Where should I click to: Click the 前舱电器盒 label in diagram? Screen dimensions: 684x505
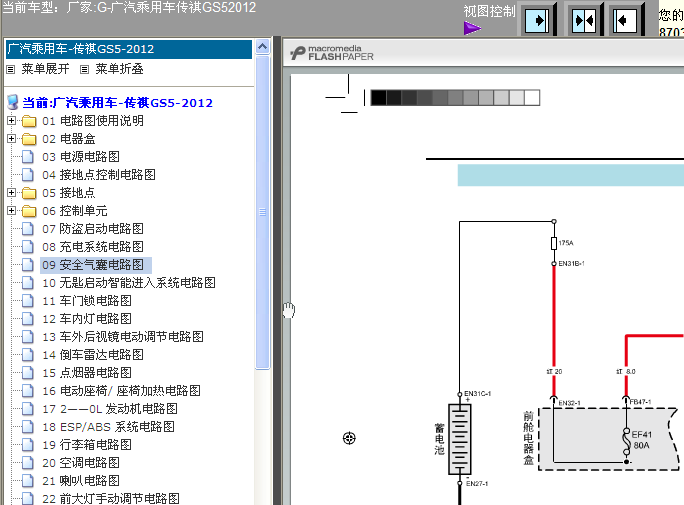[529, 438]
